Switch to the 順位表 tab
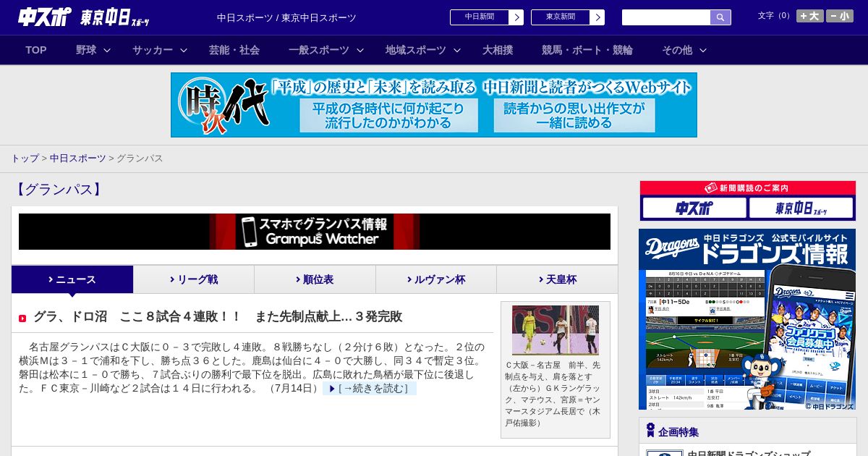 [315, 279]
